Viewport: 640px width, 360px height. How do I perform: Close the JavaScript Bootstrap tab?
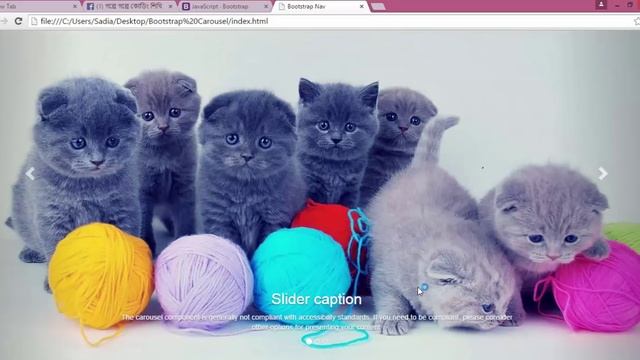click(x=266, y=7)
